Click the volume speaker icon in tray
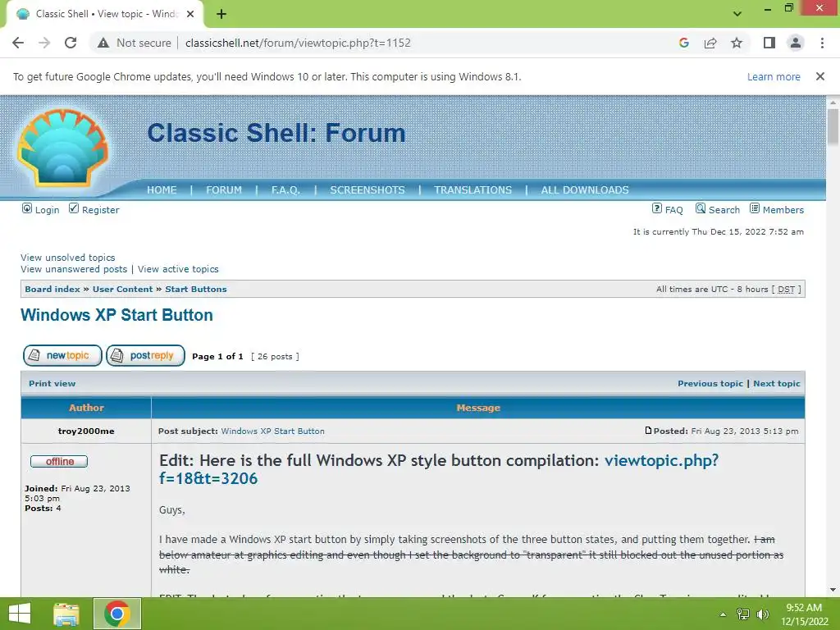Screen dimensions: 840x630 pos(762,614)
